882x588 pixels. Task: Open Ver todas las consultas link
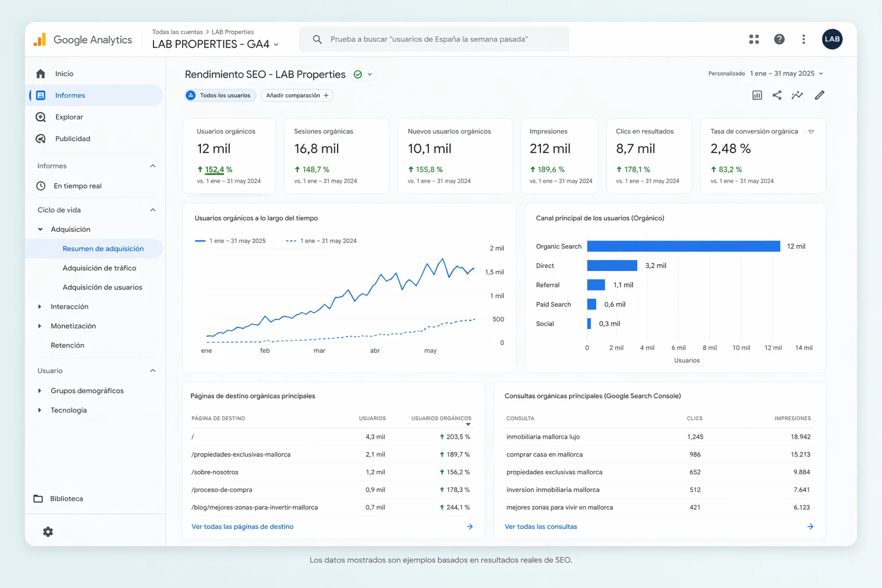(x=541, y=527)
